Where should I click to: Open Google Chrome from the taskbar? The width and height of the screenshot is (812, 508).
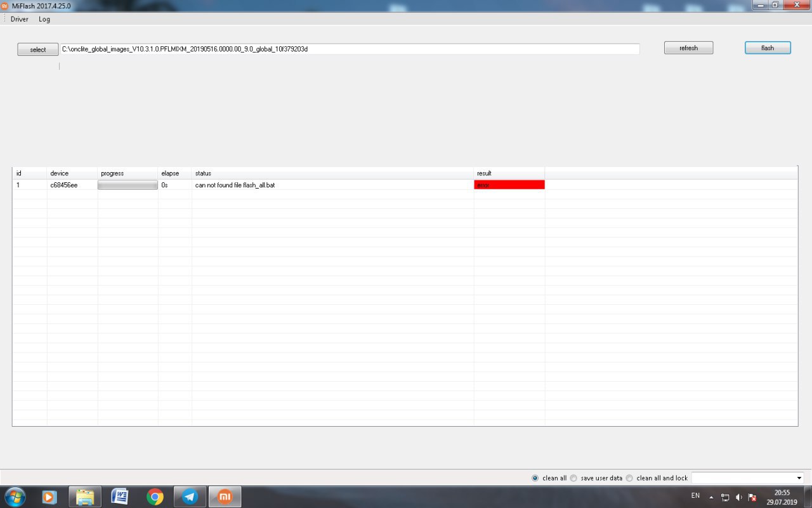pyautogui.click(x=155, y=497)
